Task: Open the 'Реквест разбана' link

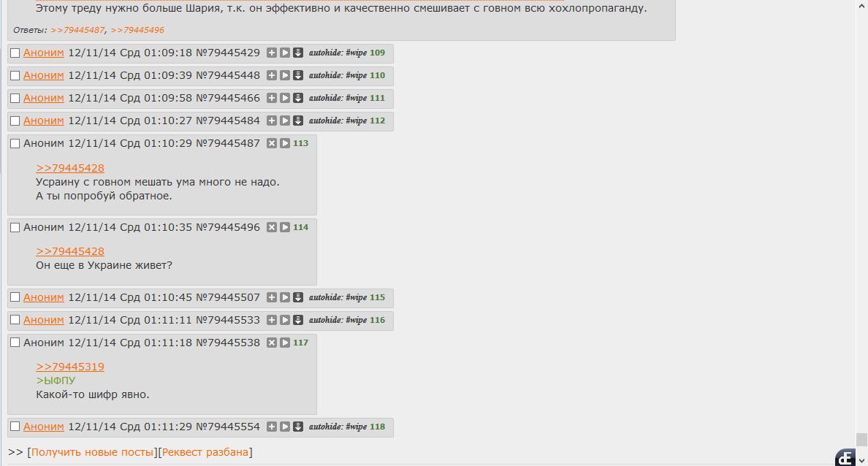Action: click(x=205, y=452)
